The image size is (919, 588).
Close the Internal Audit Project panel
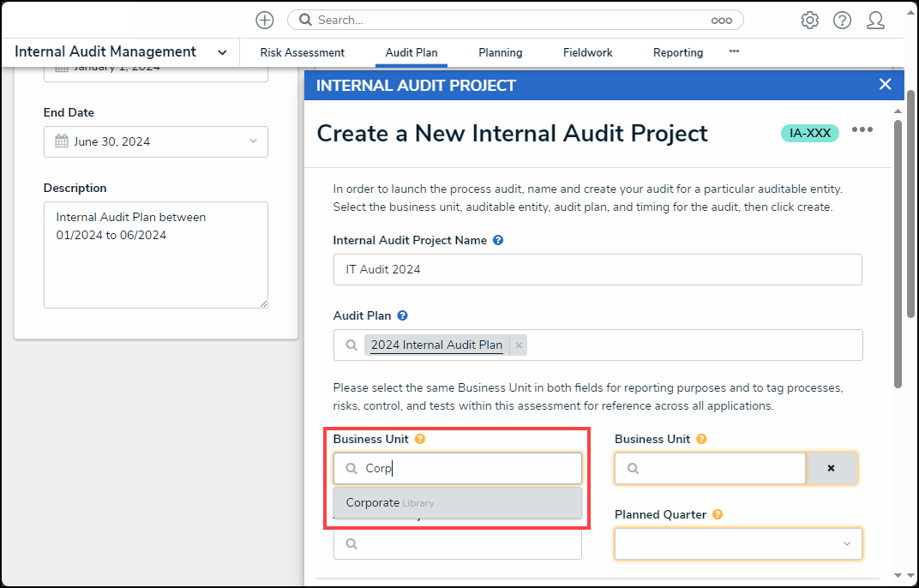(885, 84)
